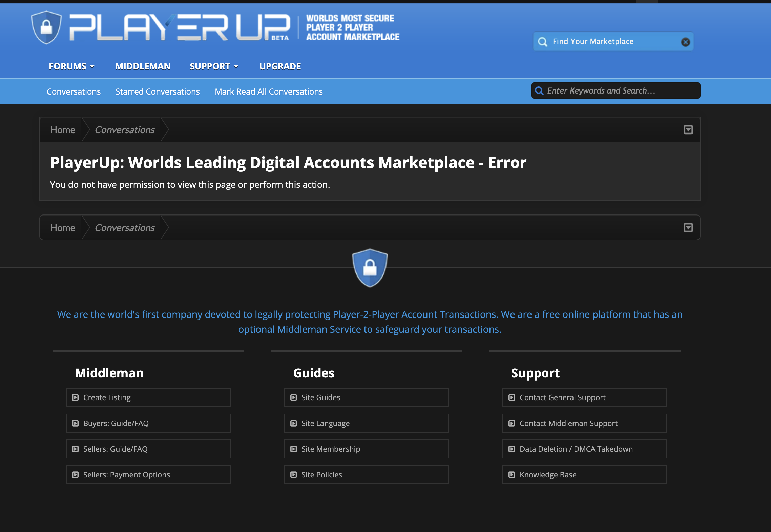Screen dimensions: 771x532
Task: Open the Knowledge Base link
Action: pos(585,475)
